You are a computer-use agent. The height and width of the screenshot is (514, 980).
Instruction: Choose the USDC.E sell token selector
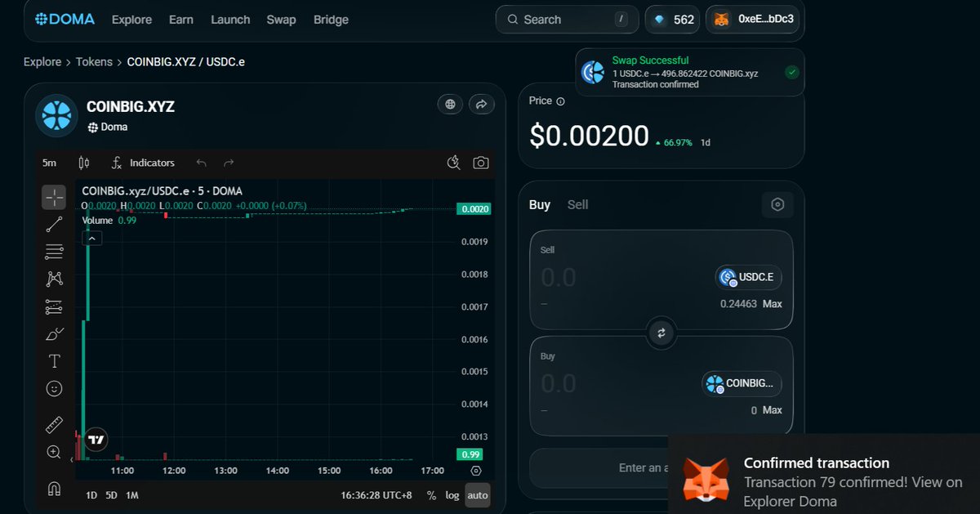[749, 277]
